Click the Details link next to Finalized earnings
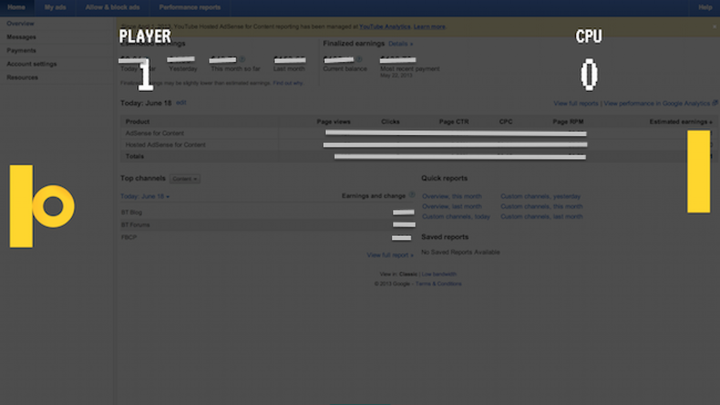The height and width of the screenshot is (405, 720). click(400, 44)
